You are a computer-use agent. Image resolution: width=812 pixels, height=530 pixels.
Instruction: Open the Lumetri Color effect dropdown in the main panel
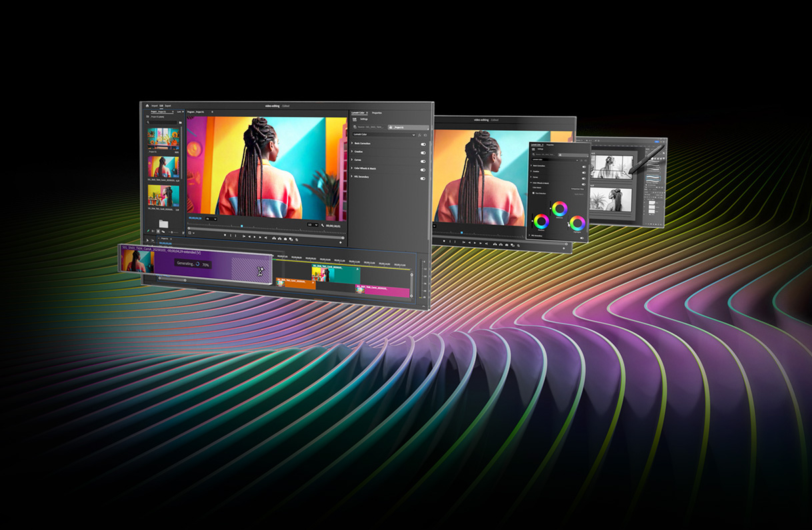tap(383, 135)
